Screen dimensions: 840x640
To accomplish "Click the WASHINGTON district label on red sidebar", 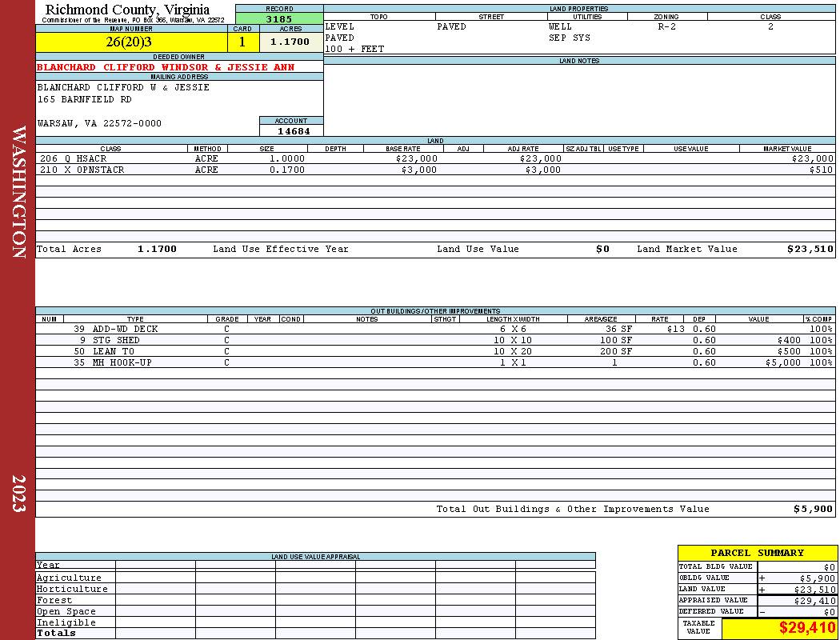I will pyautogui.click(x=18, y=192).
